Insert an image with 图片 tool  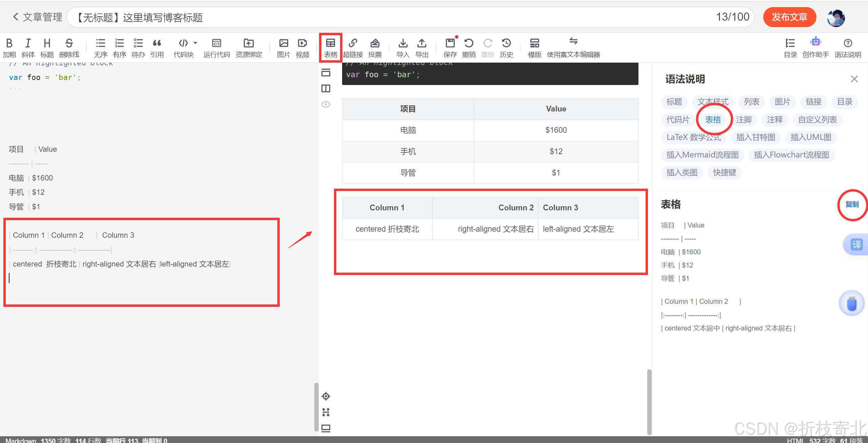283,48
